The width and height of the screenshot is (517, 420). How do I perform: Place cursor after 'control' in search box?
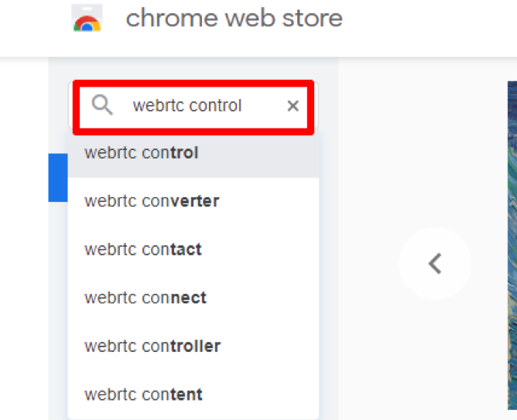click(243, 106)
